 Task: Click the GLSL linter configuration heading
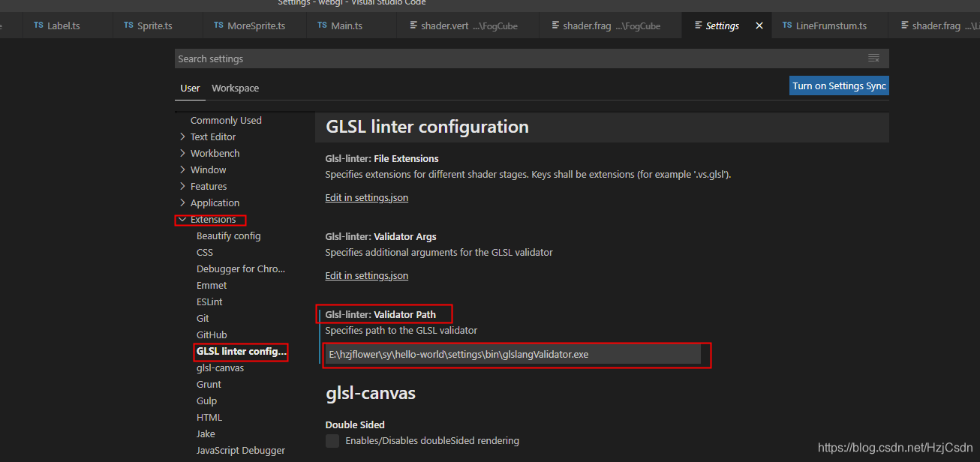(x=427, y=127)
